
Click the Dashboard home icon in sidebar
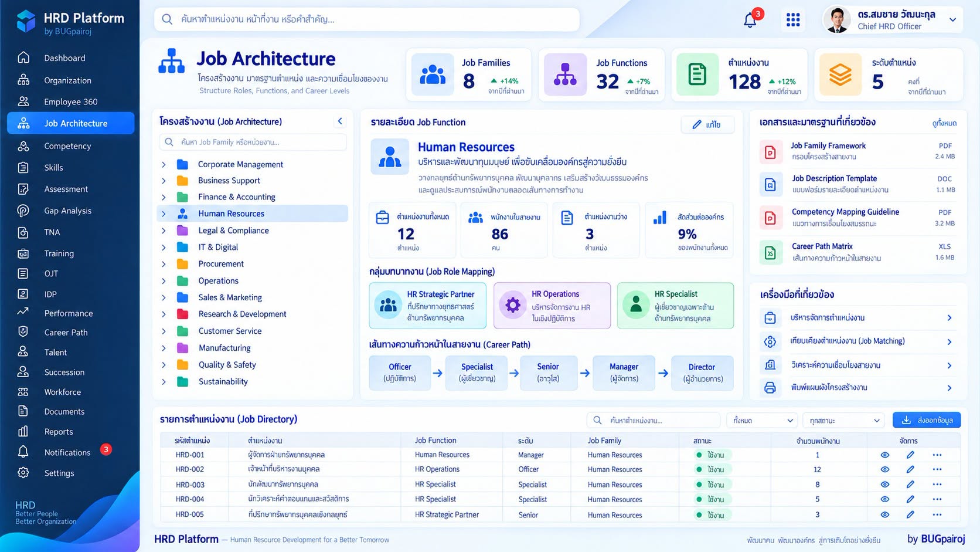(23, 57)
